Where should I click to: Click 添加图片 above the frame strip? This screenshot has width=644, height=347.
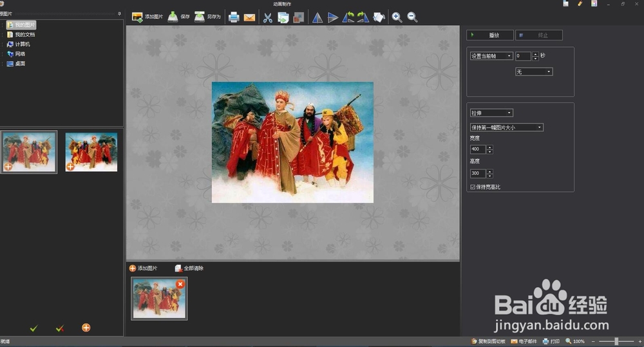pyautogui.click(x=143, y=268)
